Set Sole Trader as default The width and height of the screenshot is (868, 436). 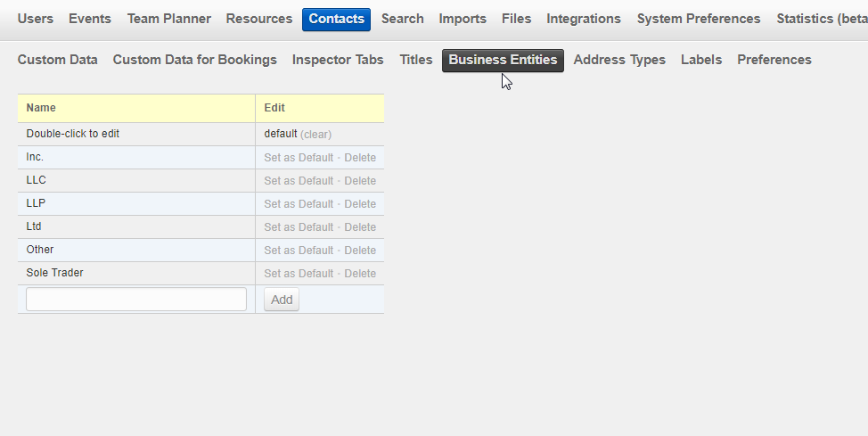[x=299, y=274]
